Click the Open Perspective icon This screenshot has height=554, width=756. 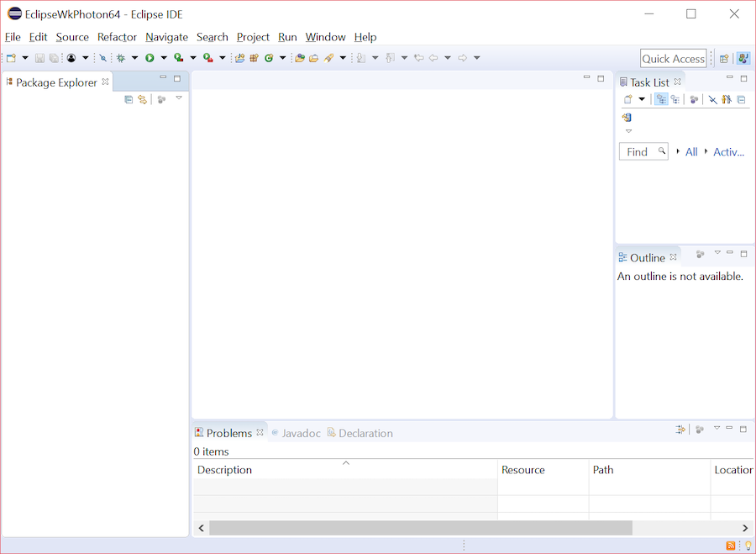[x=723, y=59]
